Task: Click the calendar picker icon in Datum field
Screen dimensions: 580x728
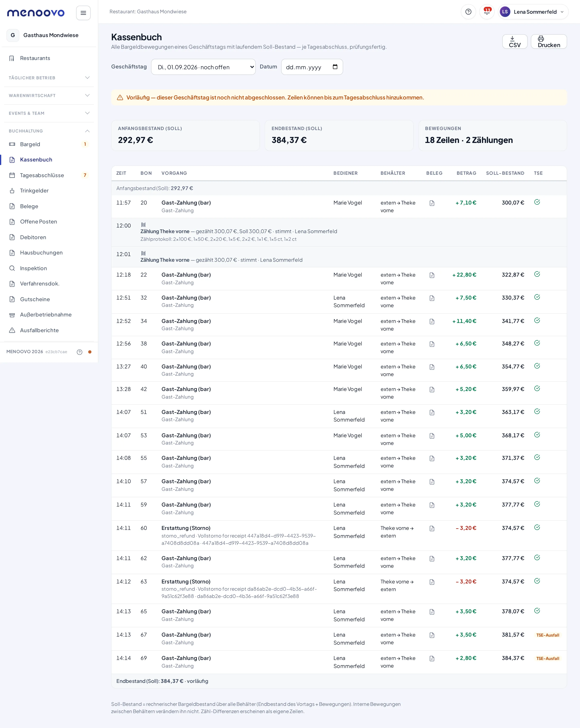Action: [x=335, y=67]
